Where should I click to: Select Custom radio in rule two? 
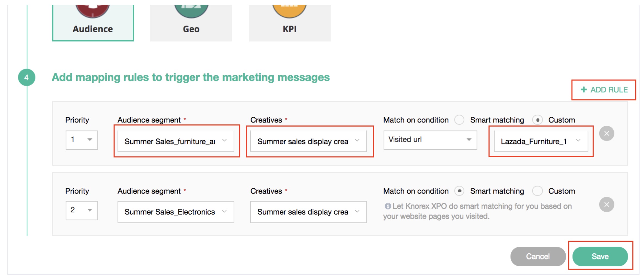(537, 191)
